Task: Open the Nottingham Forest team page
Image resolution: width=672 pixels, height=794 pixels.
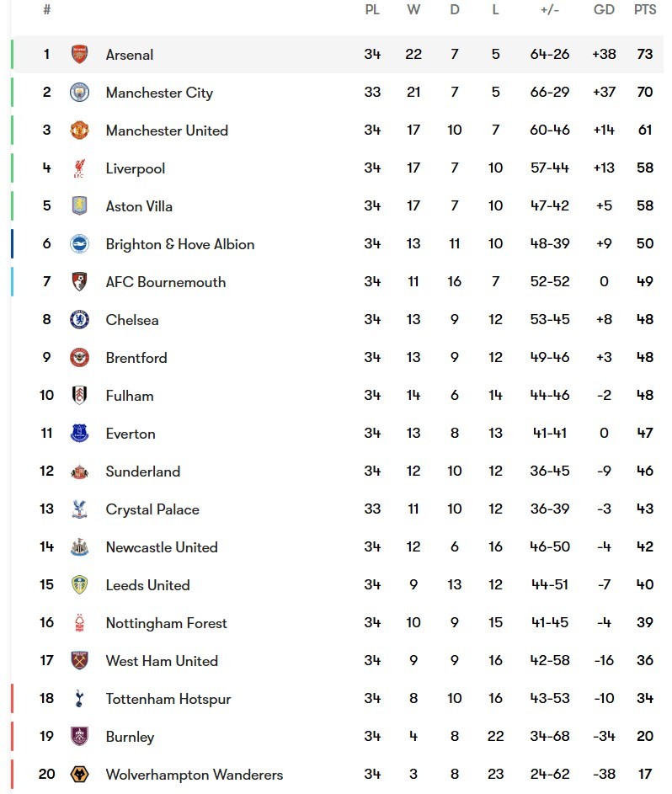Action: click(x=166, y=623)
